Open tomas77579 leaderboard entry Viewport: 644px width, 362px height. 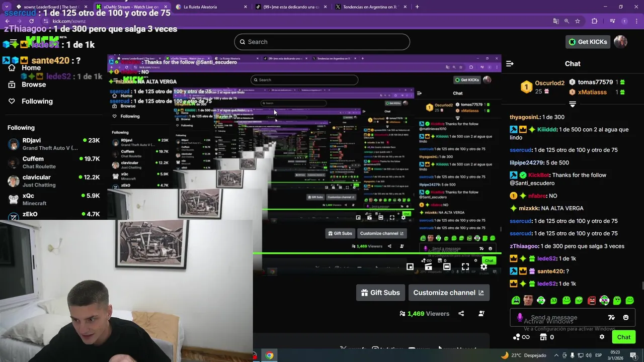tap(597, 82)
